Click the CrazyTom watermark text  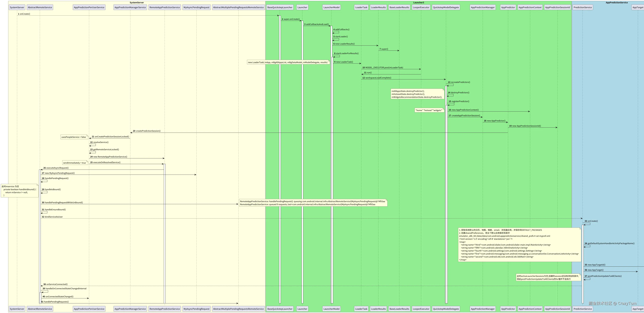click(x=610, y=303)
